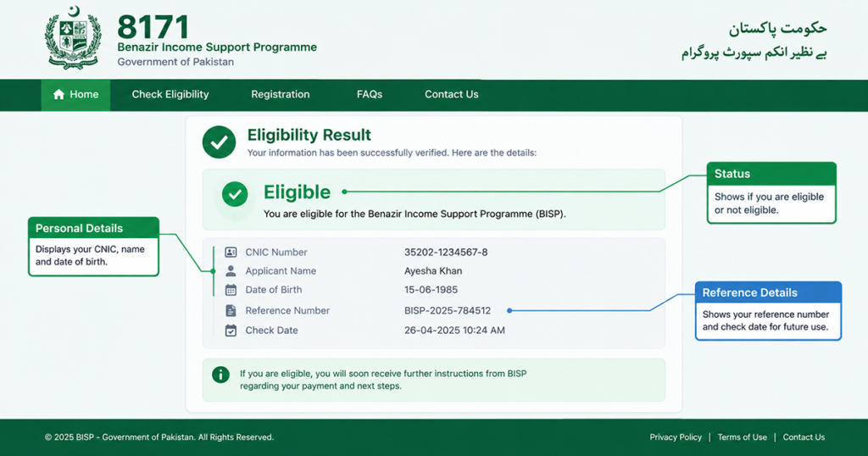Click the Eligible status text
This screenshot has height=456, width=868.
pos(297,192)
